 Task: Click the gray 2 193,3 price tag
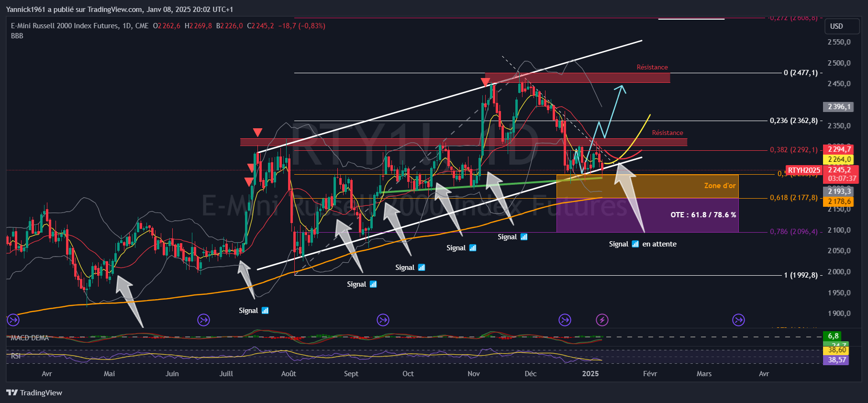[839, 191]
